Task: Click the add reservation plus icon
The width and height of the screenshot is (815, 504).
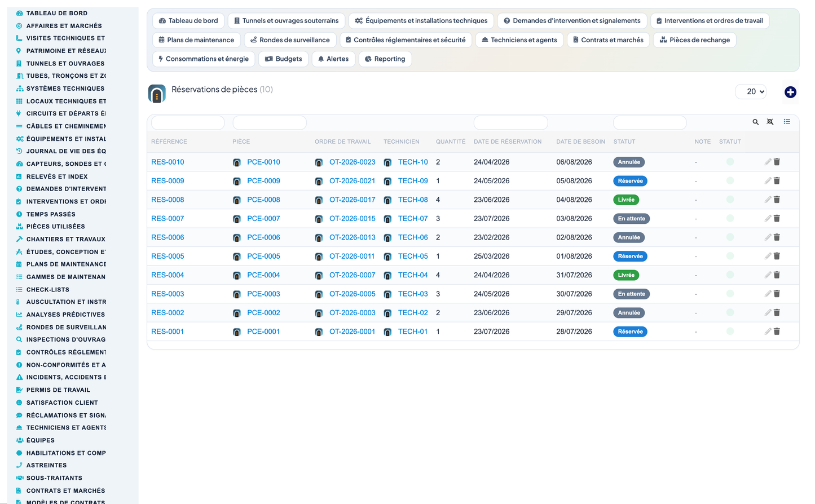Action: [790, 92]
